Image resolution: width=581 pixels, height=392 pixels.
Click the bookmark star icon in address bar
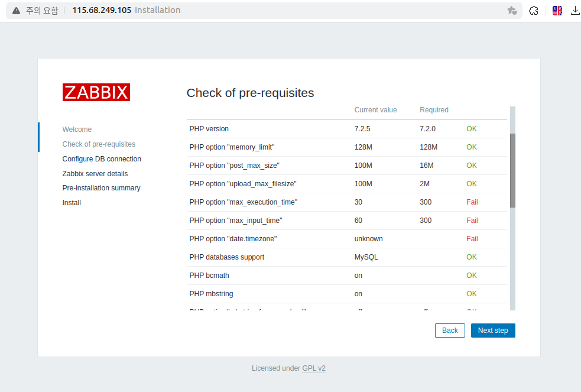pyautogui.click(x=512, y=11)
